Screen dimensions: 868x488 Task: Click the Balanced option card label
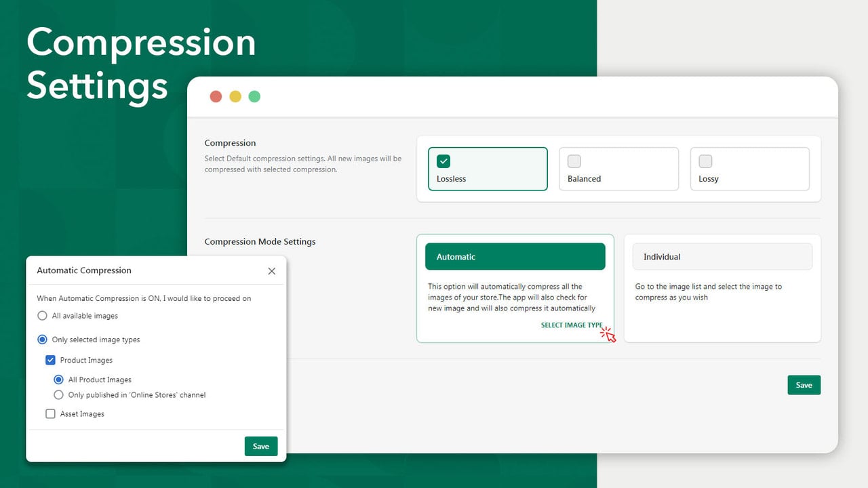coord(585,179)
